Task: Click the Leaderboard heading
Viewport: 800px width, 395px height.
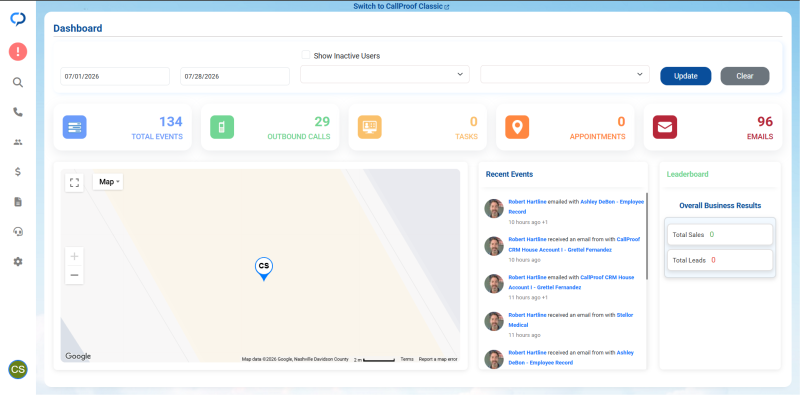Action: (x=687, y=174)
